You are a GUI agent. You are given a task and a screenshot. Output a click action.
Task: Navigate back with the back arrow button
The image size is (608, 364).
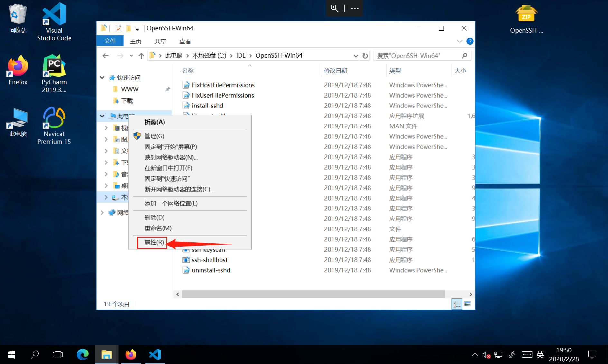[x=106, y=55]
